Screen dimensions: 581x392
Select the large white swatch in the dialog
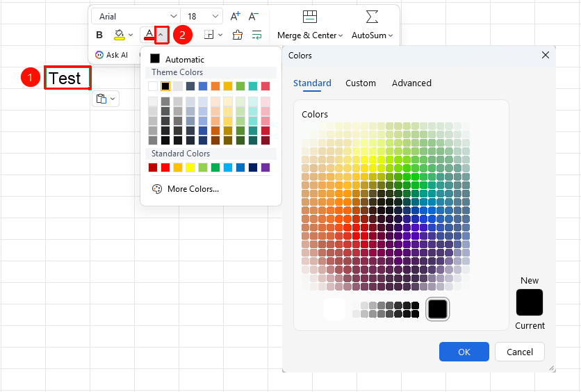[334, 309]
